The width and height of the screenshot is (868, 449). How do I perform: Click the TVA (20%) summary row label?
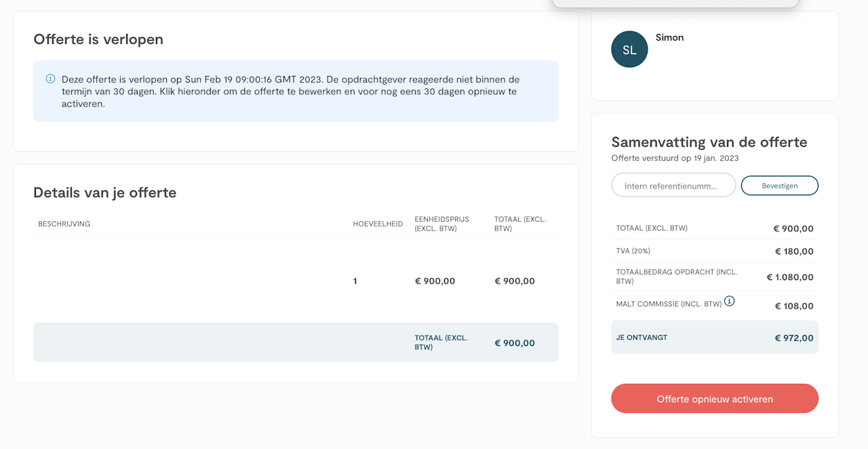[x=633, y=251]
